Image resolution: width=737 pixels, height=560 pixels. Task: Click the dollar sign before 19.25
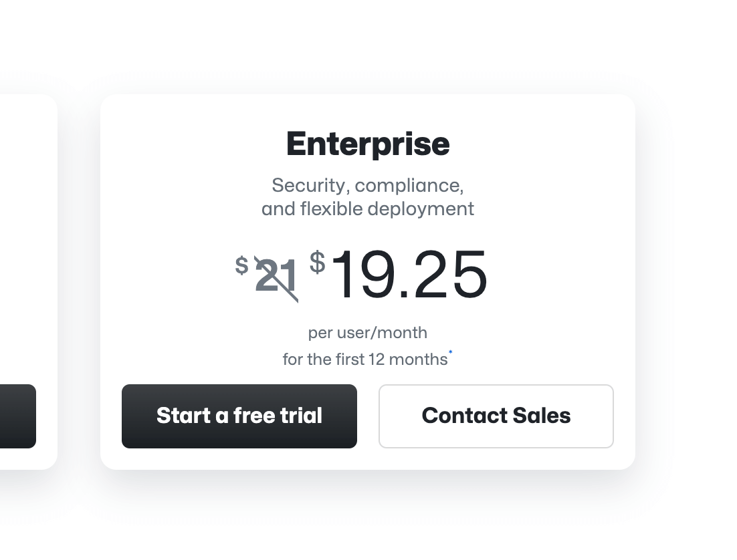(x=318, y=262)
